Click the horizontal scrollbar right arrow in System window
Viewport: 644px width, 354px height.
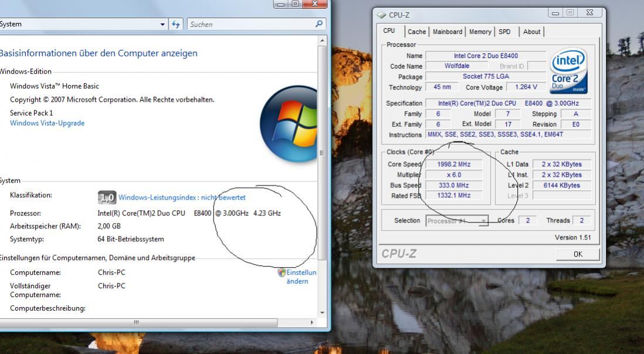(x=312, y=323)
